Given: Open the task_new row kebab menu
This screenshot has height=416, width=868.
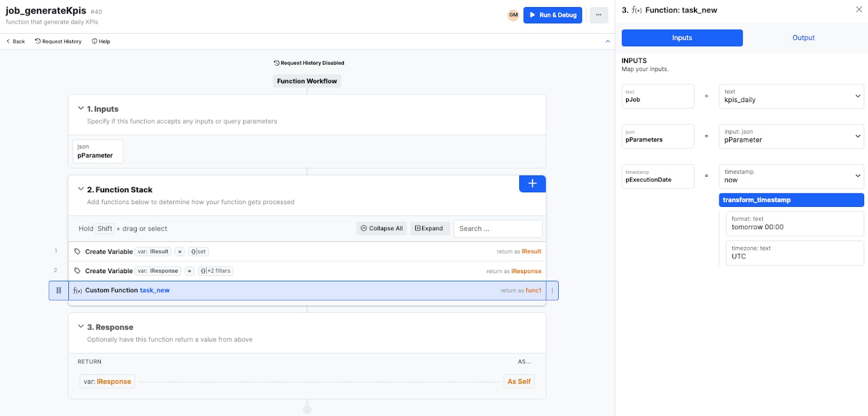Looking at the screenshot, I should pyautogui.click(x=552, y=291).
